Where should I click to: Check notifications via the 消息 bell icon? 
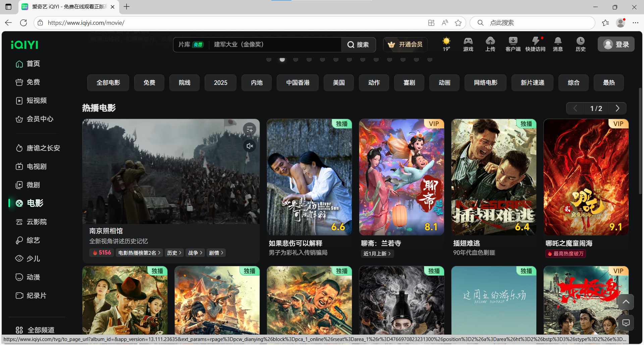557,44
